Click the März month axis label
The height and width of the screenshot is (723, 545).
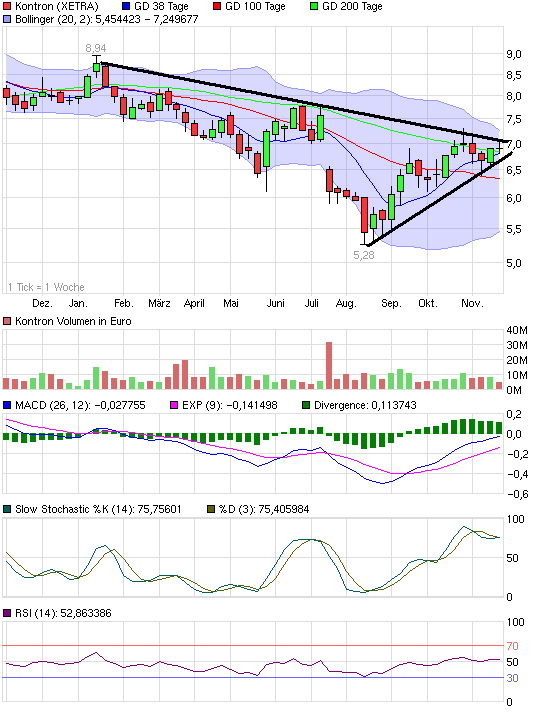pos(159,303)
